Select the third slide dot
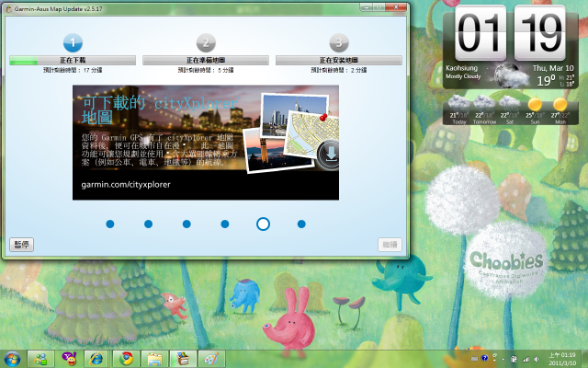The height and width of the screenshot is (368, 588). pos(187,224)
